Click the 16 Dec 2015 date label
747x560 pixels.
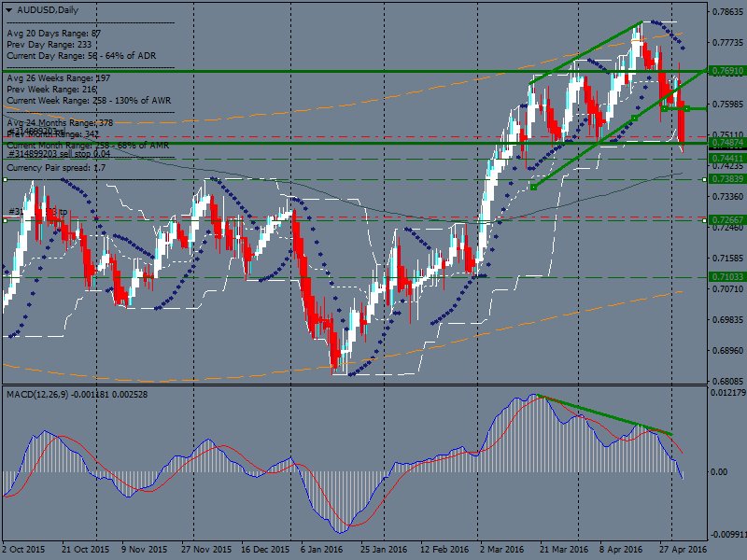[x=265, y=549]
